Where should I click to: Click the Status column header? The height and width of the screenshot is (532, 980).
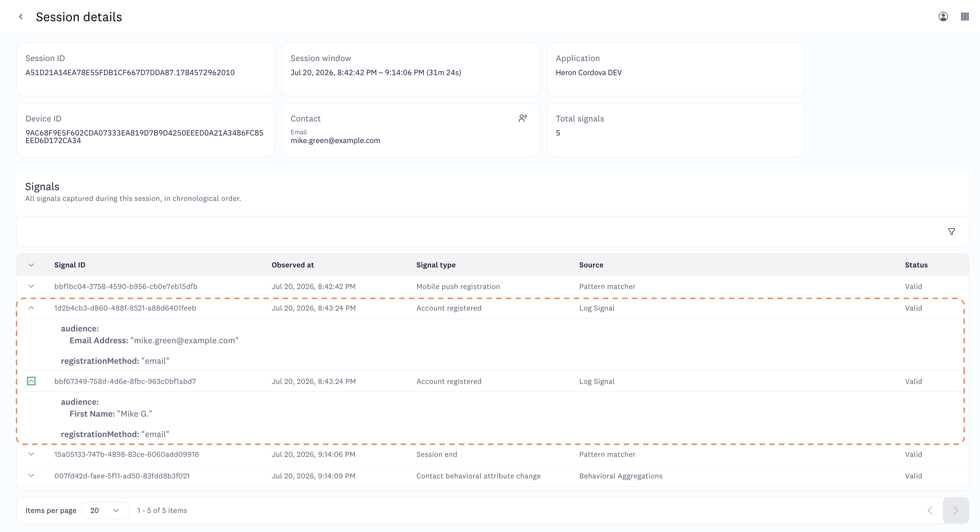pyautogui.click(x=916, y=265)
